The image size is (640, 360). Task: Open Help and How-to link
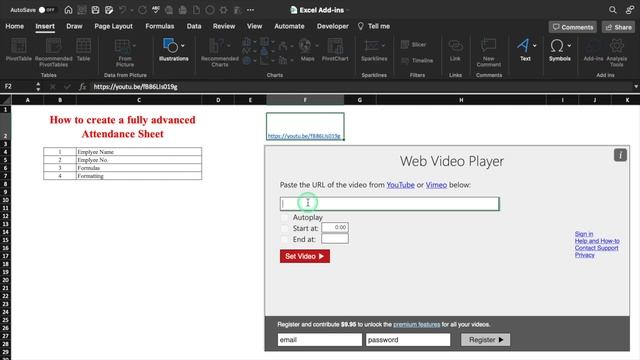[597, 241]
